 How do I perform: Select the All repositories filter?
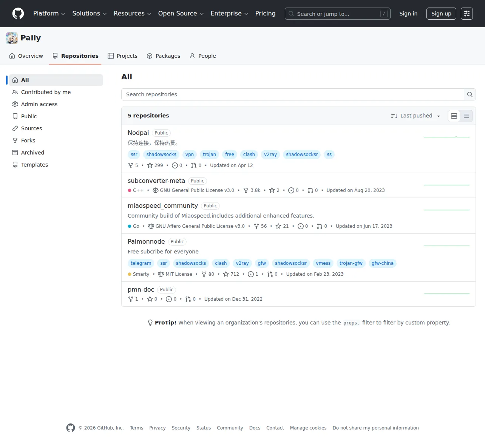tap(56, 80)
